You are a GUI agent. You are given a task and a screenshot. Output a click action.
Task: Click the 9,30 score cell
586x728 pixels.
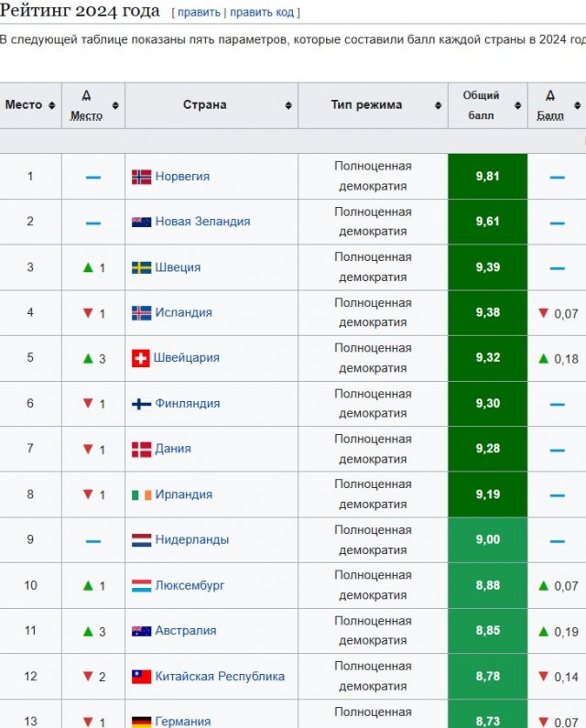[487, 404]
